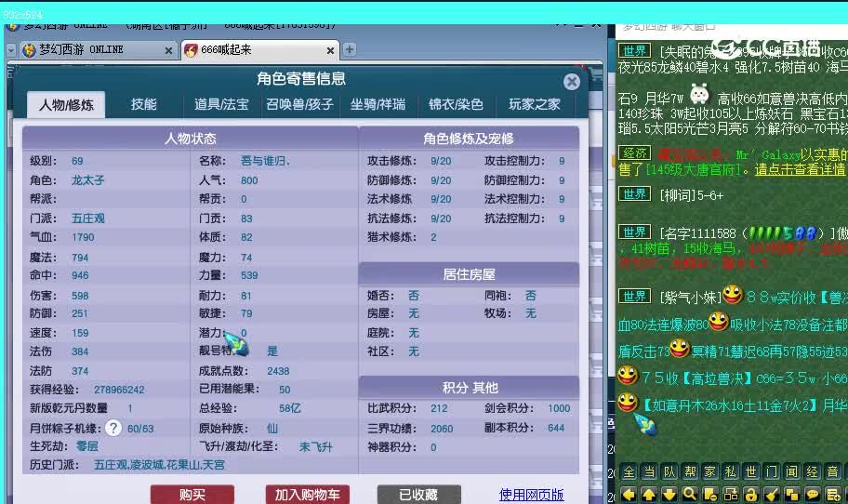The height and width of the screenshot is (504, 848).
Task: Click the 梦幻西游 ONLINE tab game icon
Action: (x=29, y=50)
